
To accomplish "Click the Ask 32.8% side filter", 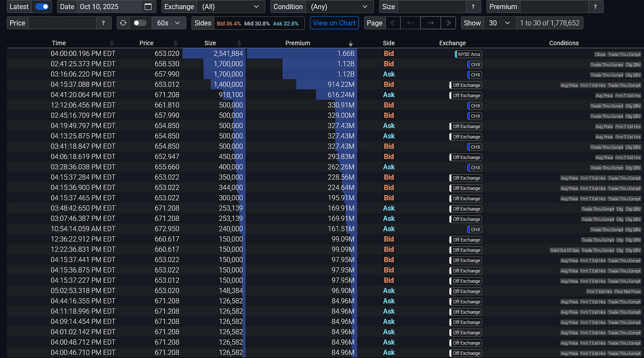I will pos(286,23).
